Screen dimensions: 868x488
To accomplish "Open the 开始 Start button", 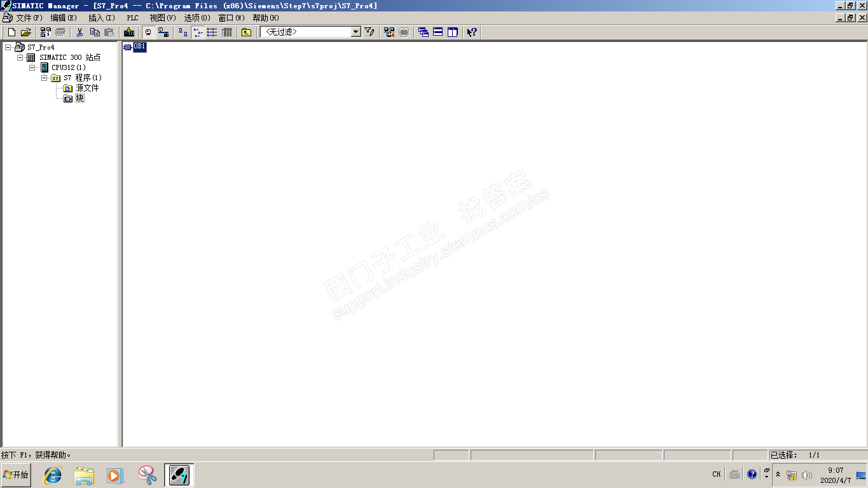I will coord(17,475).
